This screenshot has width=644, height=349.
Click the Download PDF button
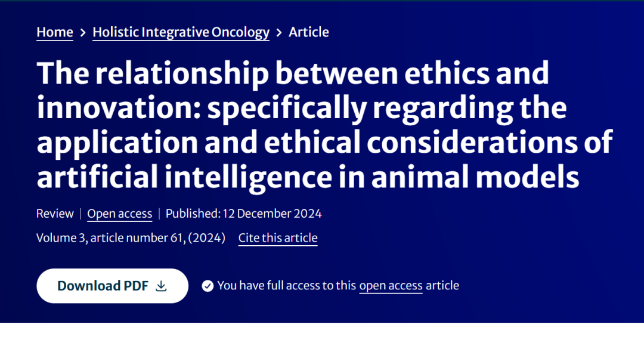click(112, 286)
